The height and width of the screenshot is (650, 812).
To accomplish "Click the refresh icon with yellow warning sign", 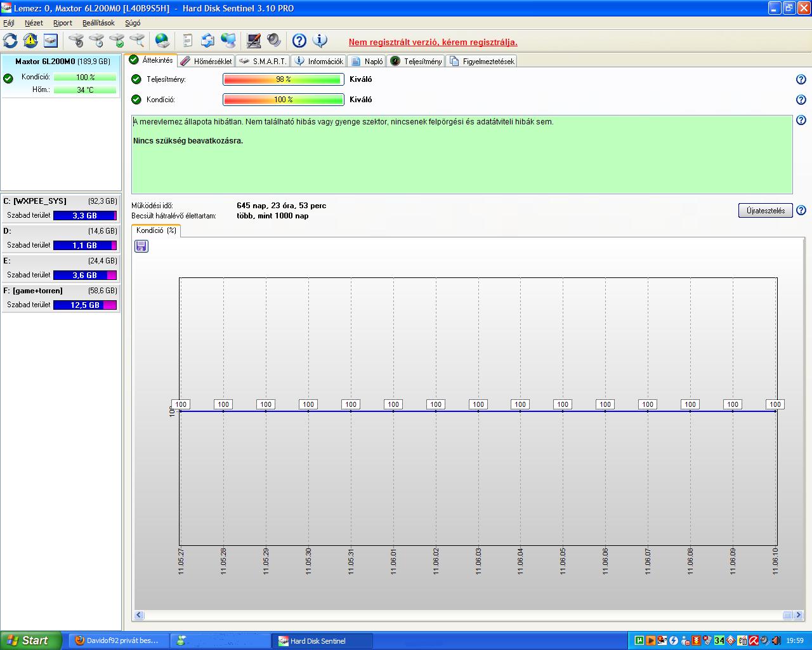I will (x=30, y=41).
